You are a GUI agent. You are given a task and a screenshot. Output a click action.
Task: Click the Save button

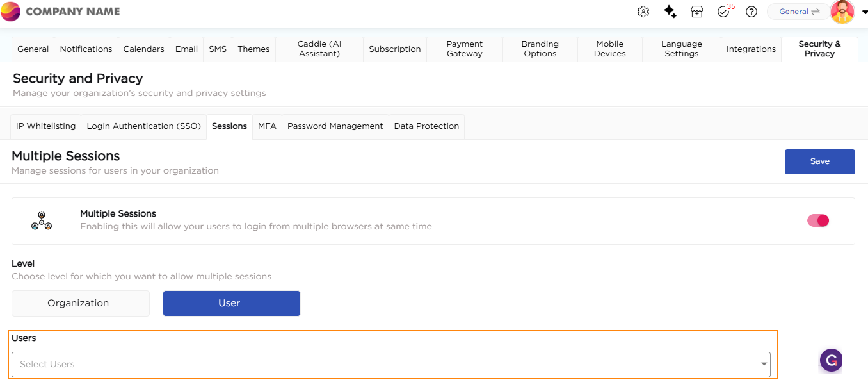[819, 161]
